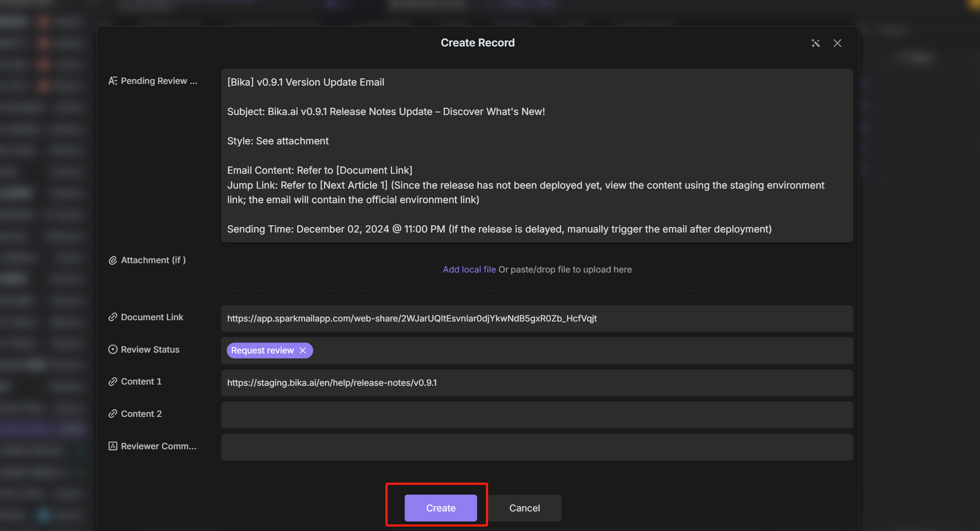Viewport: 980px width, 531px height.
Task: Click the Pending Review field text icon
Action: 112,81
